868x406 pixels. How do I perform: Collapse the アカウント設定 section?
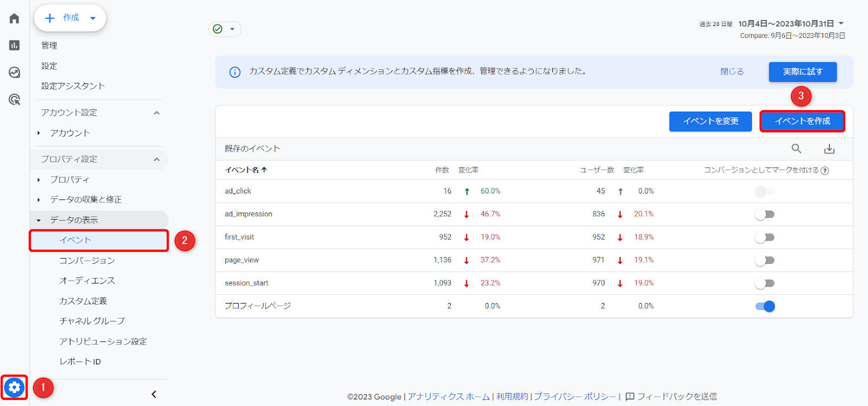point(157,113)
